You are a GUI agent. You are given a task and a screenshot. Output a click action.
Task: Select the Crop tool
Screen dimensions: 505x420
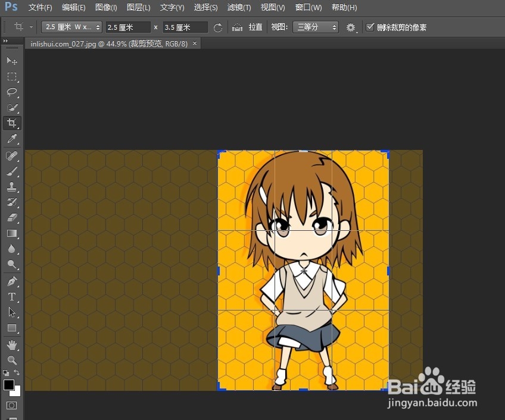click(x=11, y=123)
